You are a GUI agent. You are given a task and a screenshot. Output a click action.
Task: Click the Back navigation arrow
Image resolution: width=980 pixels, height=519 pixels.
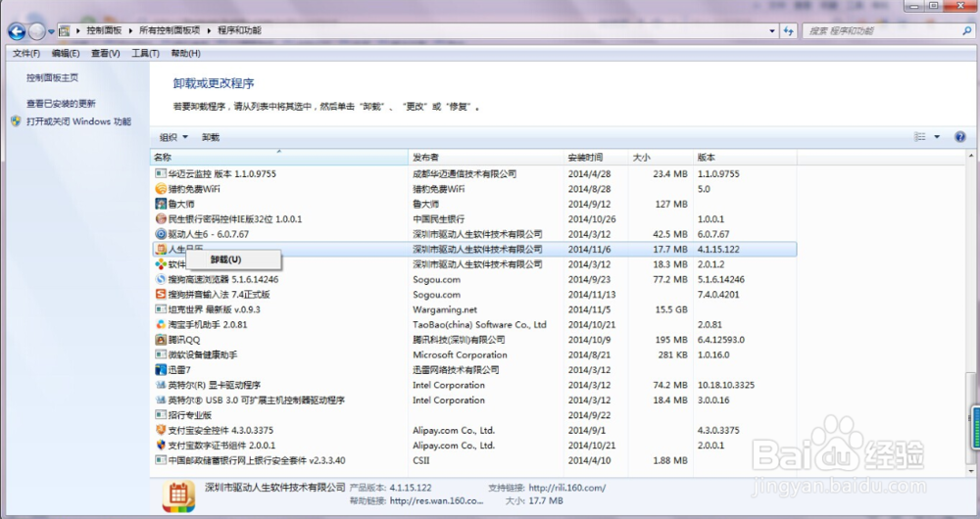[17, 30]
